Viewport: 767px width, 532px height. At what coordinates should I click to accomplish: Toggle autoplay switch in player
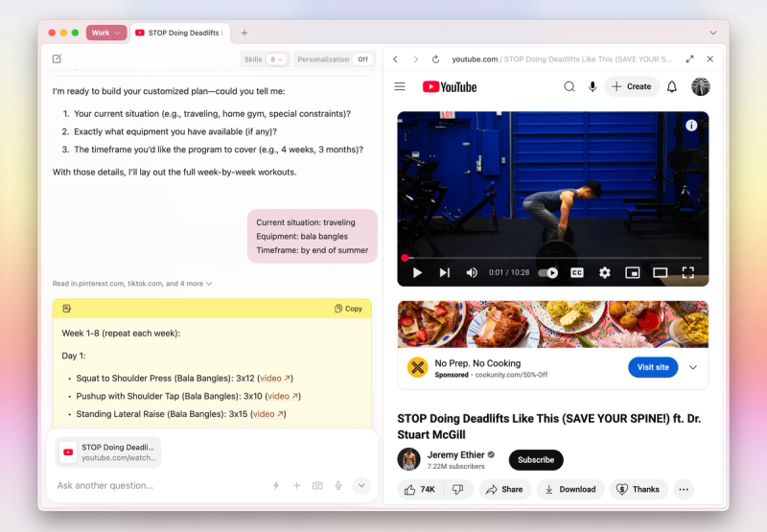tap(547, 272)
